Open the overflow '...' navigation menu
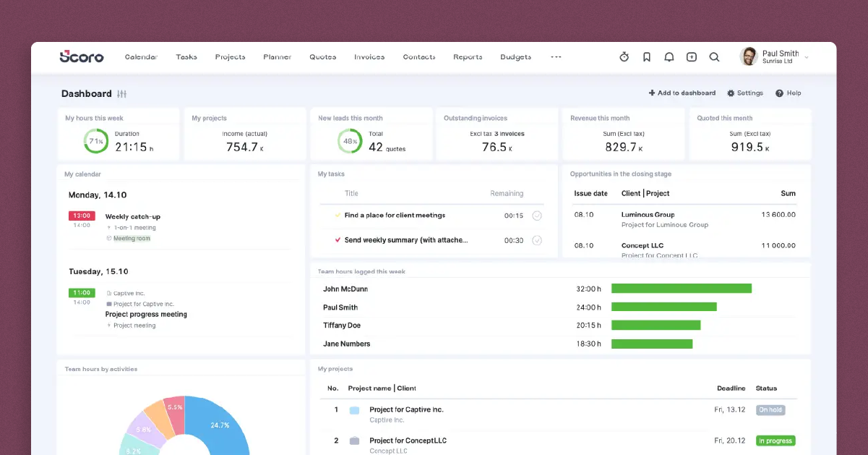Viewport: 868px width, 455px height. 555,56
